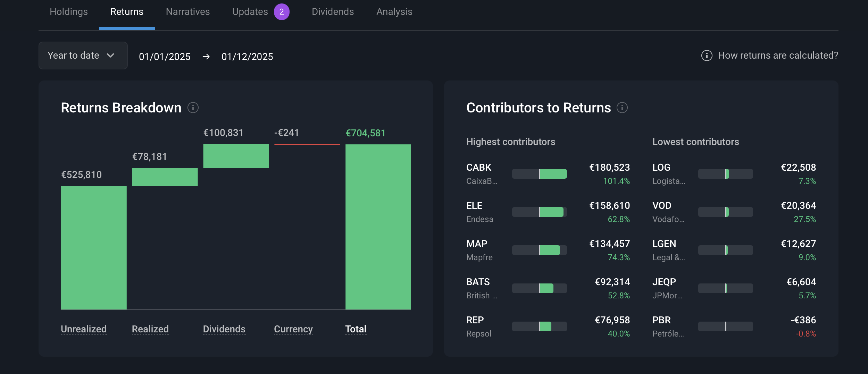
Task: Click the CABK contribution bar
Action: 539,174
